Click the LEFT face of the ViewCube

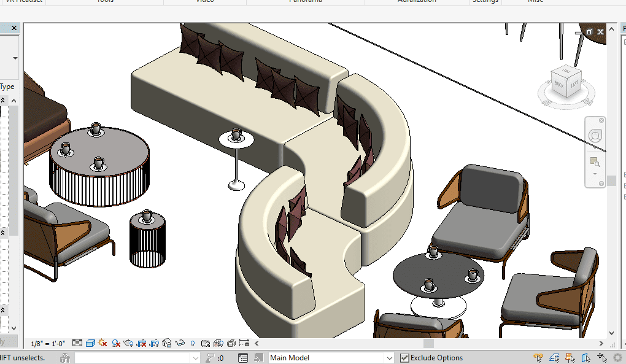point(574,85)
